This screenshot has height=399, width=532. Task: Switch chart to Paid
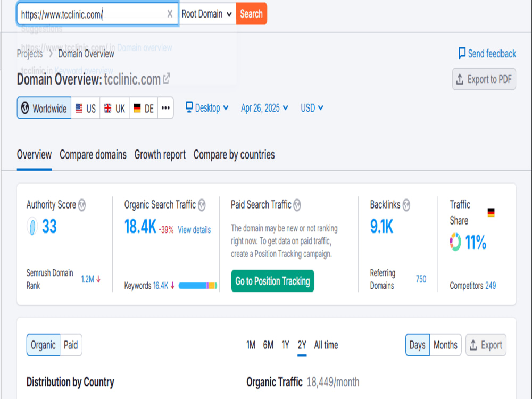[71, 345]
